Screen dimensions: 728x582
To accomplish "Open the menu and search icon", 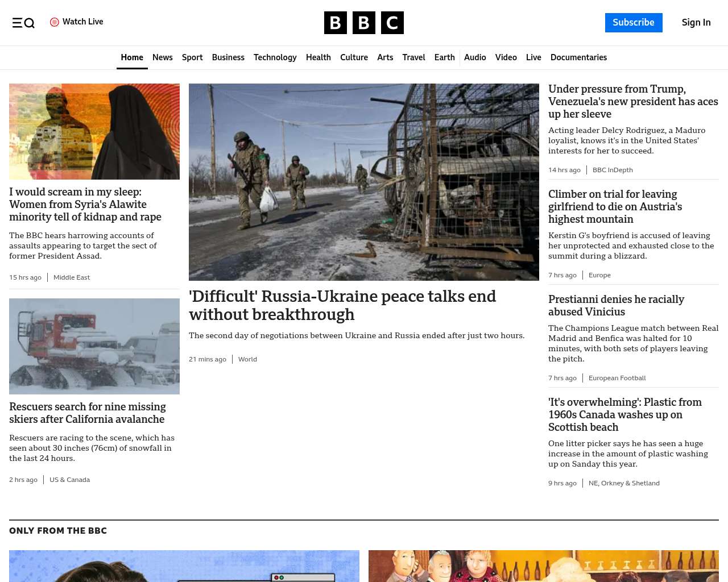I will point(23,23).
